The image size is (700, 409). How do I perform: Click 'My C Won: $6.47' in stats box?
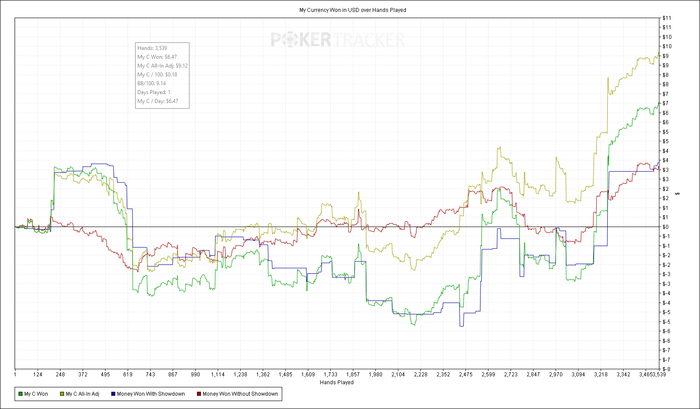[x=157, y=57]
